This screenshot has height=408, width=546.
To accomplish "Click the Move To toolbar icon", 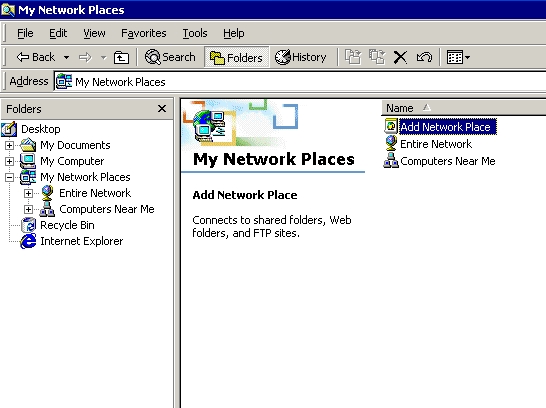I will [353, 57].
